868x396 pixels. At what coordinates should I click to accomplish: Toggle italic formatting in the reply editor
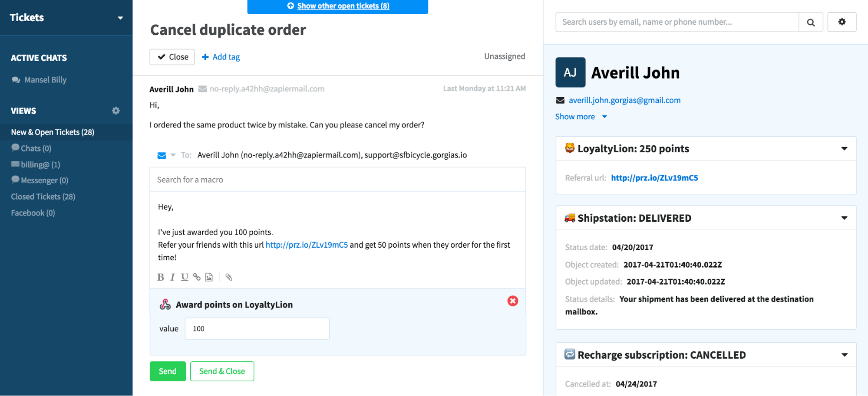pyautogui.click(x=172, y=277)
